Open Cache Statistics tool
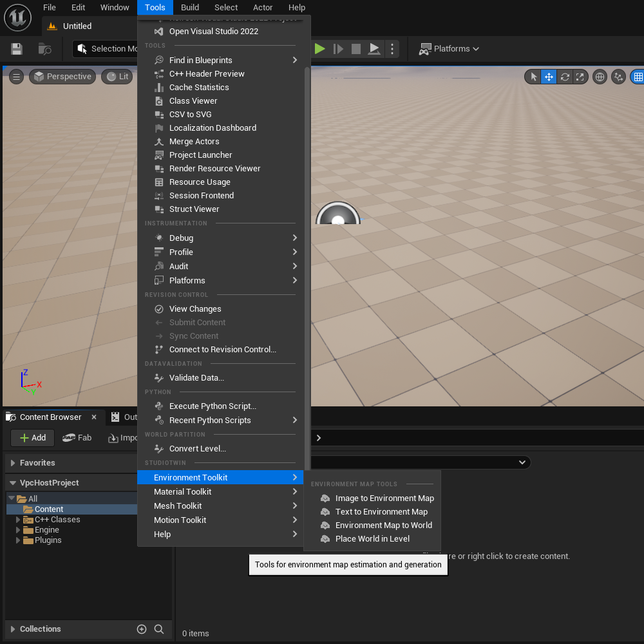This screenshot has height=644, width=644. pyautogui.click(x=221, y=87)
